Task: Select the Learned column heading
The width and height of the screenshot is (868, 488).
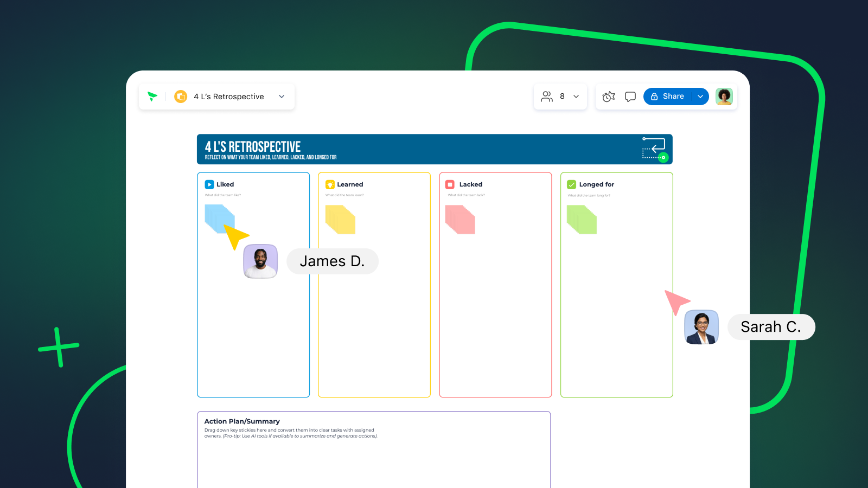Action: point(350,184)
